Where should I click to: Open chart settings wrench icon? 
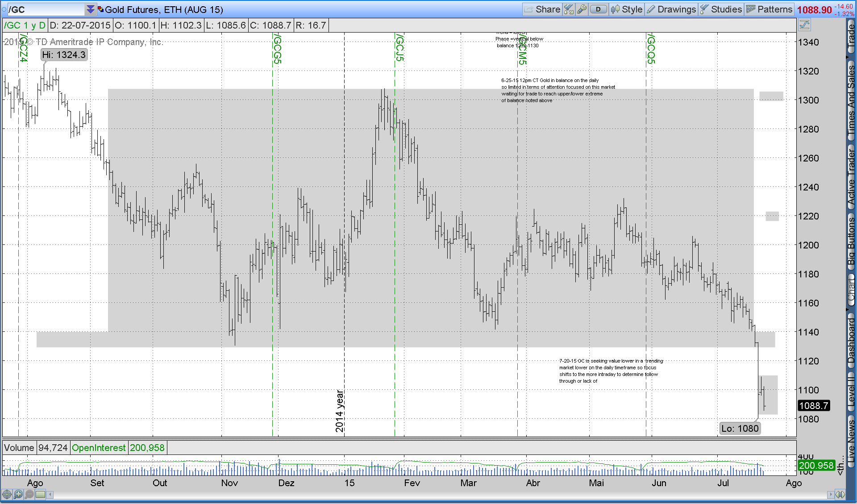point(582,9)
